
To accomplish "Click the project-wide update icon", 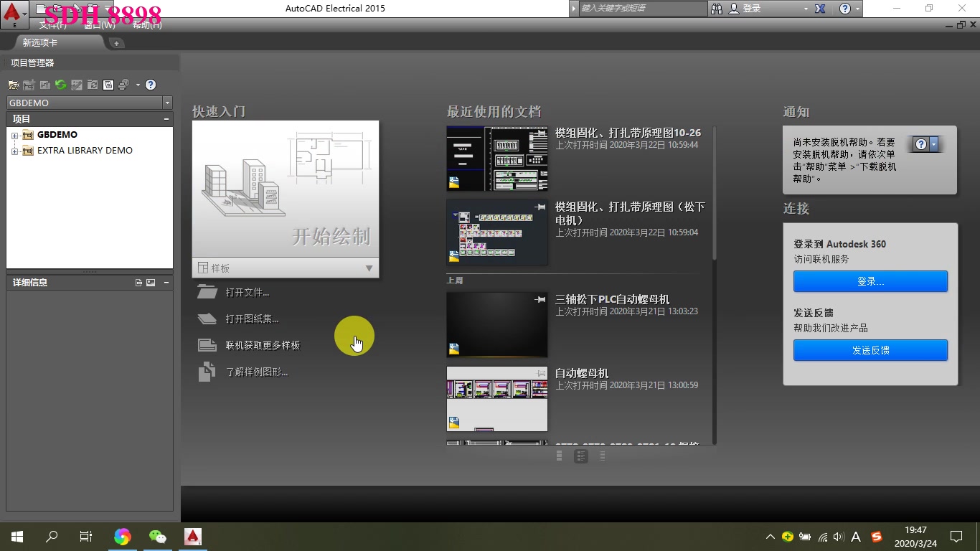I will click(93, 85).
